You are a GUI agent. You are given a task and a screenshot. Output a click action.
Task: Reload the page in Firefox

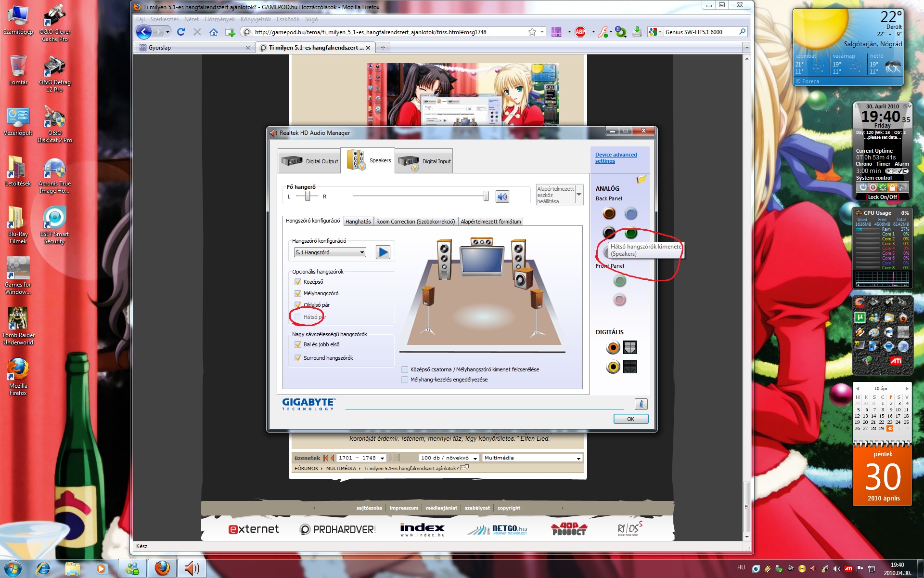click(x=181, y=32)
